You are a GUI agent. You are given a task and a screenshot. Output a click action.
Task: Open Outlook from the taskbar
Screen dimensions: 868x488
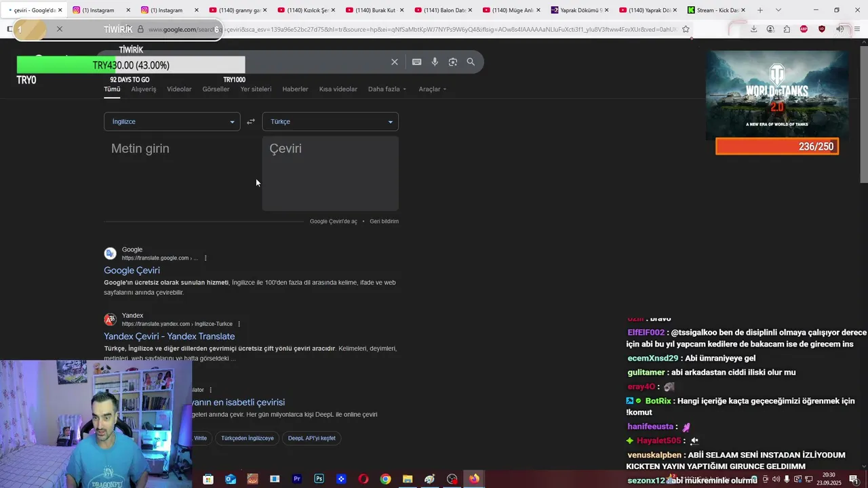231,479
